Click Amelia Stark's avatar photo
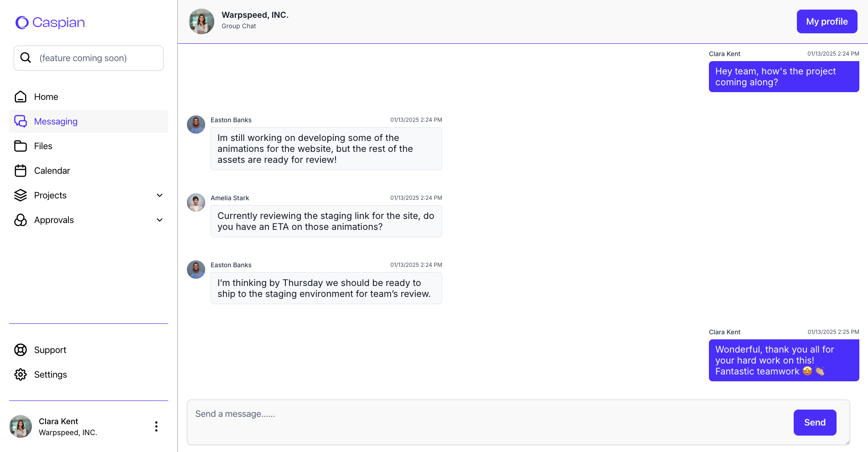Screen dimensions: 868x452 coord(196,203)
